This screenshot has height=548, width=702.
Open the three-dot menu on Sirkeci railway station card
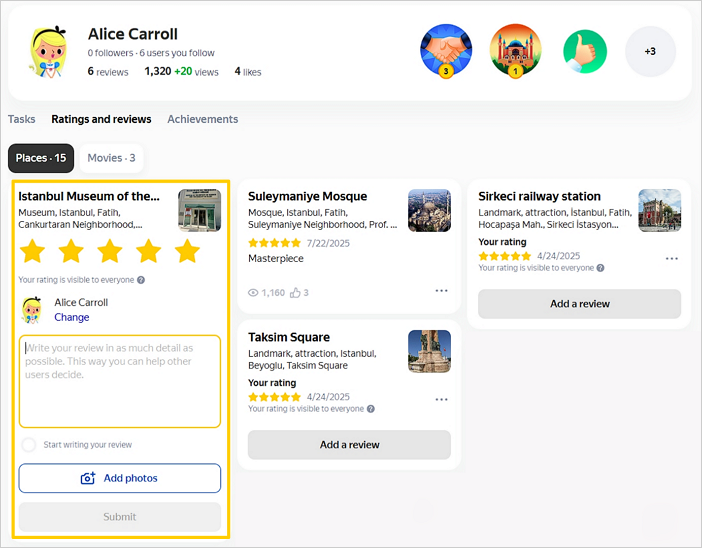point(671,258)
